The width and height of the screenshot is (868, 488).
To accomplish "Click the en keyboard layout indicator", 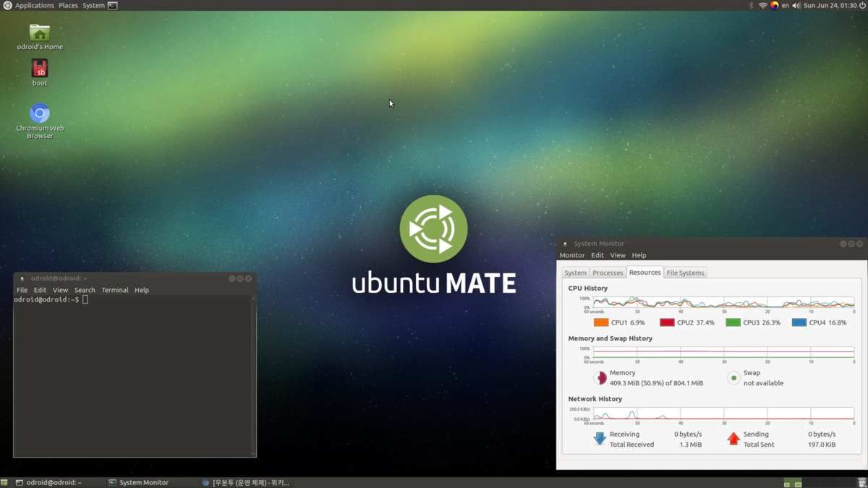I will pyautogui.click(x=785, y=5).
